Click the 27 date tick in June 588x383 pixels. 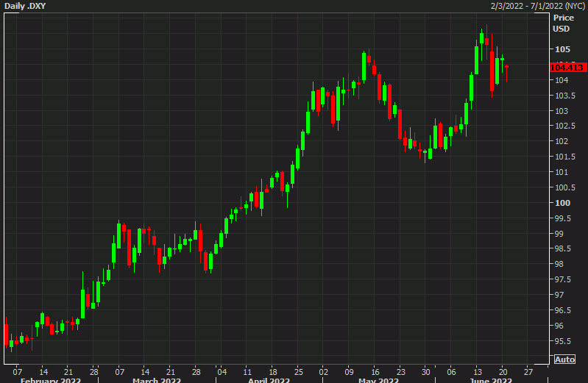tap(528, 369)
